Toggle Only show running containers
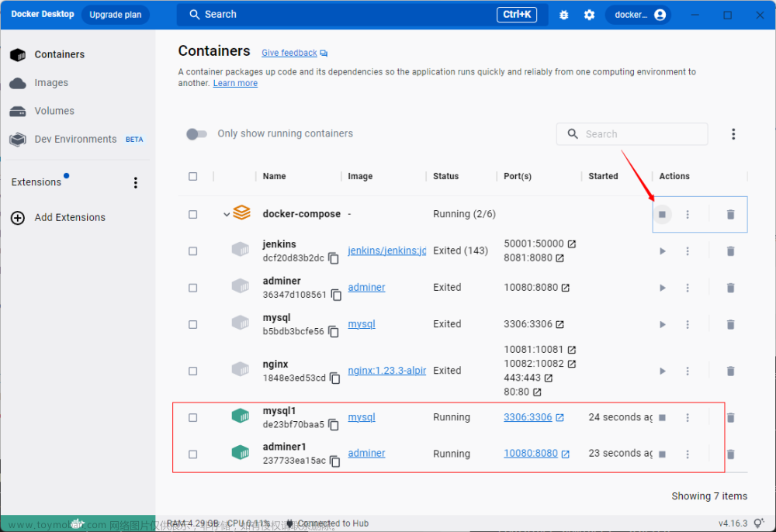 coord(196,134)
